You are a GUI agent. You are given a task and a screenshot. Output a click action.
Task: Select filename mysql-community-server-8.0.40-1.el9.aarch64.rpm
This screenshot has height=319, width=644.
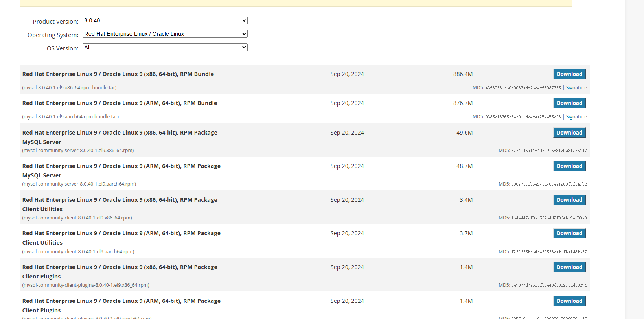[x=79, y=184]
